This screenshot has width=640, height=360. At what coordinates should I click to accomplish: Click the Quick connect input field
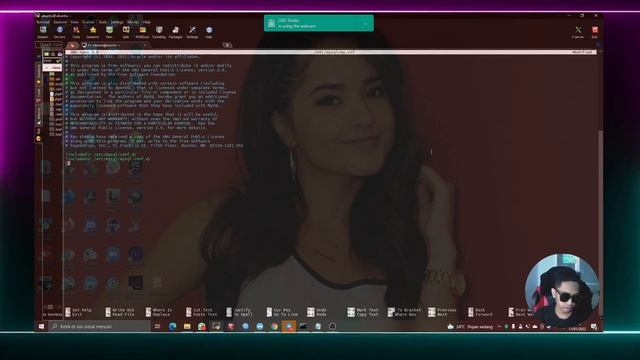pos(49,45)
